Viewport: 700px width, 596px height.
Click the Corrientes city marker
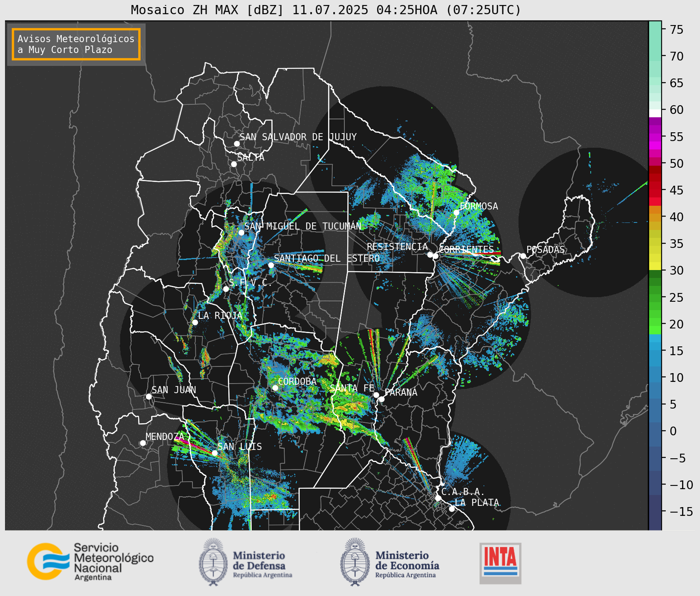click(435, 256)
